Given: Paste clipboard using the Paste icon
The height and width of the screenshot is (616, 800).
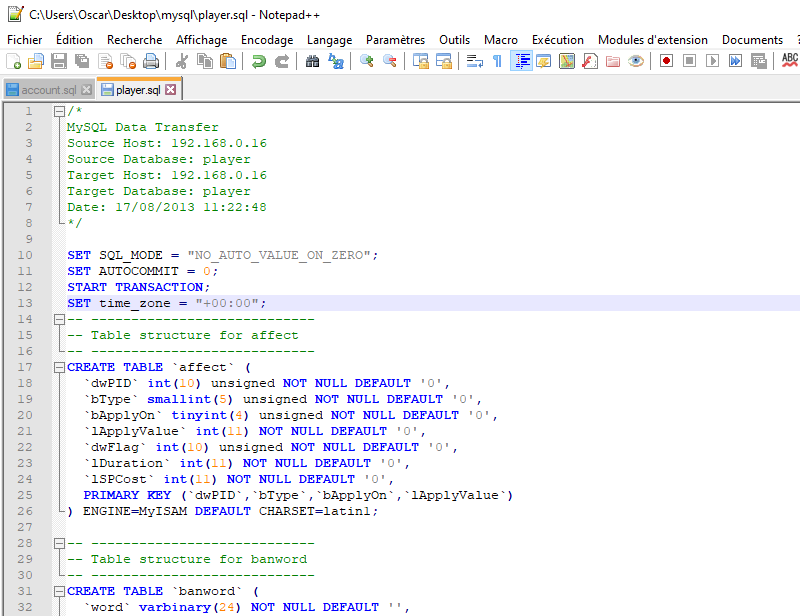Looking at the screenshot, I should point(228,61).
